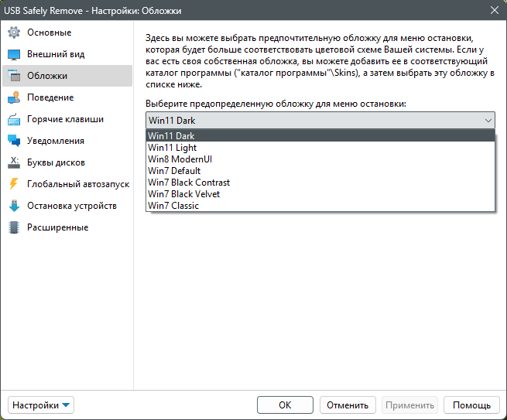Click the person icon beside Поведение
This screenshot has width=507, height=420.
13,97
